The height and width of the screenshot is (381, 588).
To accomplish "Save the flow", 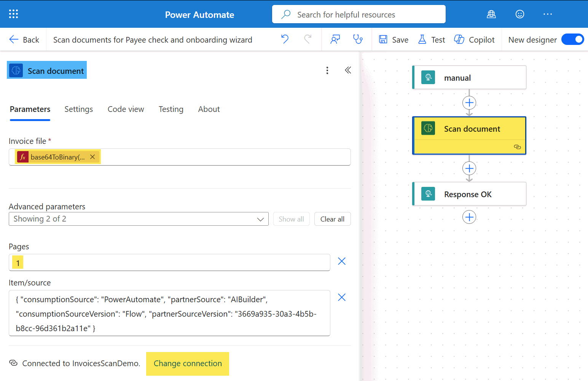I will click(x=394, y=40).
